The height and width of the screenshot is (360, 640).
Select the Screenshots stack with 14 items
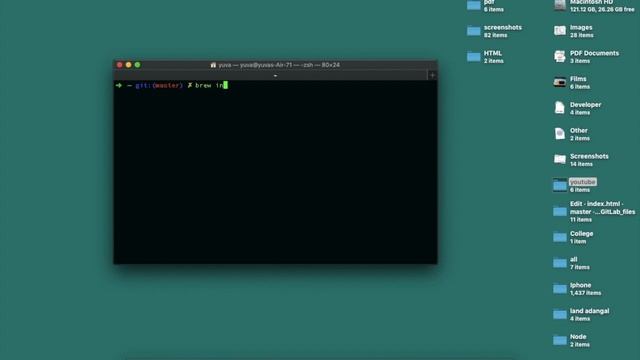coord(560,160)
